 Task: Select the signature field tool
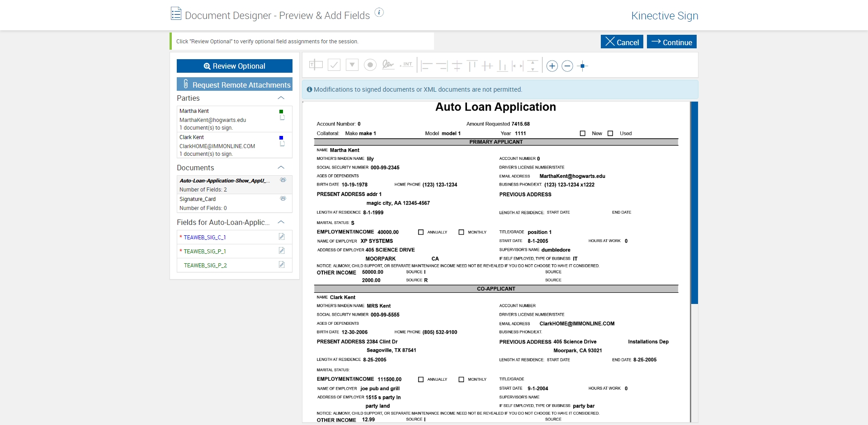pos(388,65)
